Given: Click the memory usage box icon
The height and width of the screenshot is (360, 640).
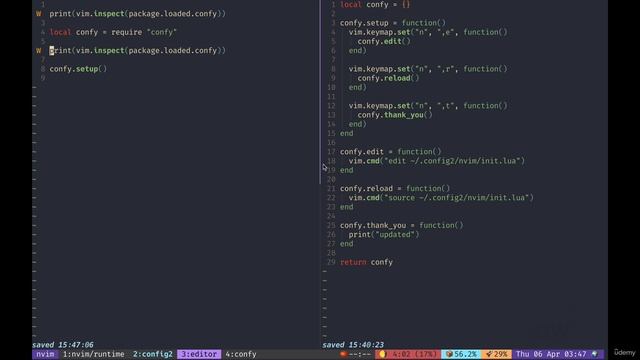Looking at the screenshot, I should (449, 354).
